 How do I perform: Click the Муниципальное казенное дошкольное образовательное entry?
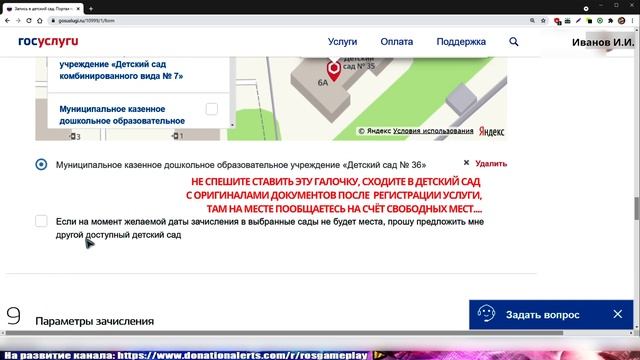click(122, 115)
